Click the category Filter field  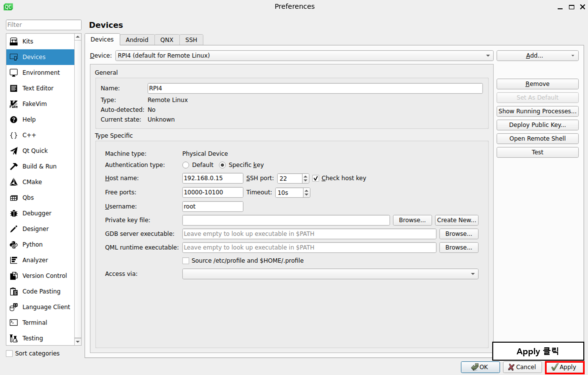(44, 25)
